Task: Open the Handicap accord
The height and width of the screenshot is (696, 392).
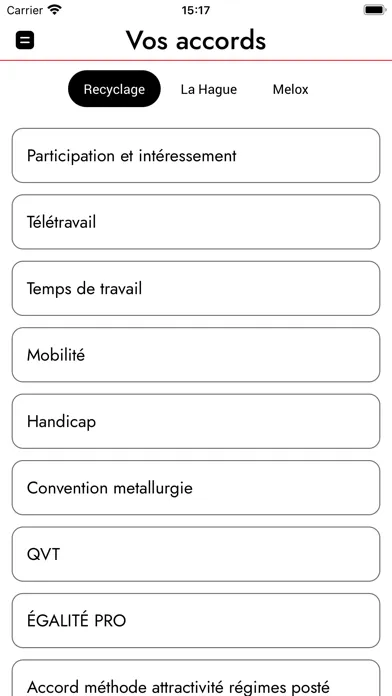Action: [196, 421]
